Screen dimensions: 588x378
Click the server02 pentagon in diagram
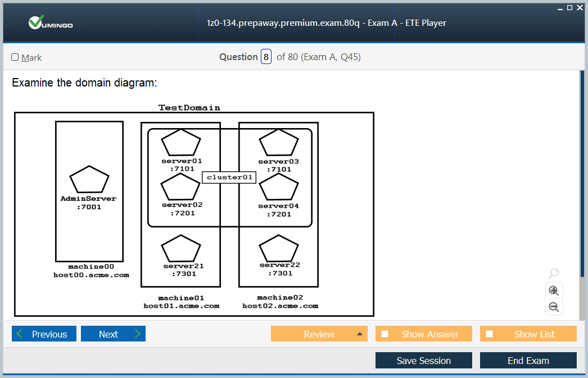(x=180, y=187)
